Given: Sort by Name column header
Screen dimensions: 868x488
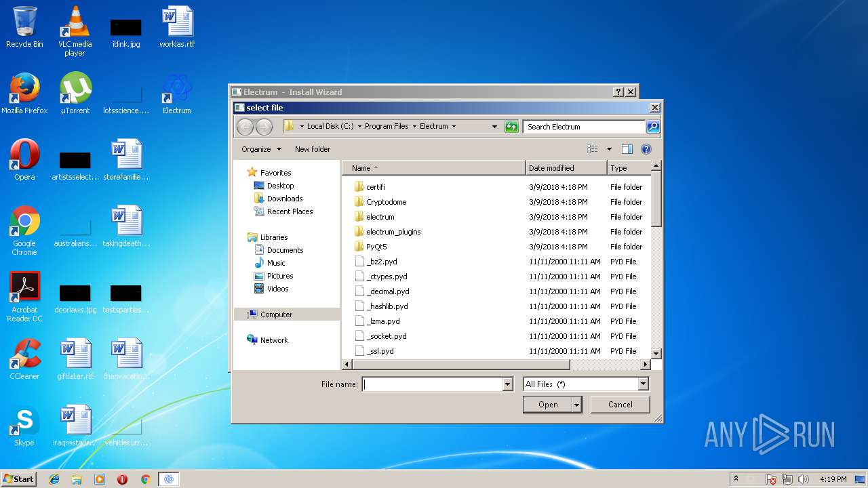Looking at the screenshot, I should point(434,168).
